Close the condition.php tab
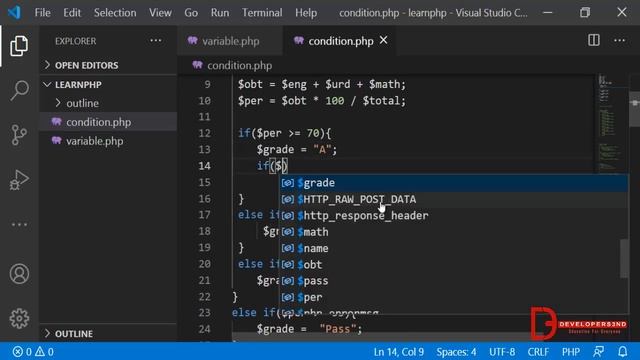The height and width of the screenshot is (360, 640). click(383, 40)
